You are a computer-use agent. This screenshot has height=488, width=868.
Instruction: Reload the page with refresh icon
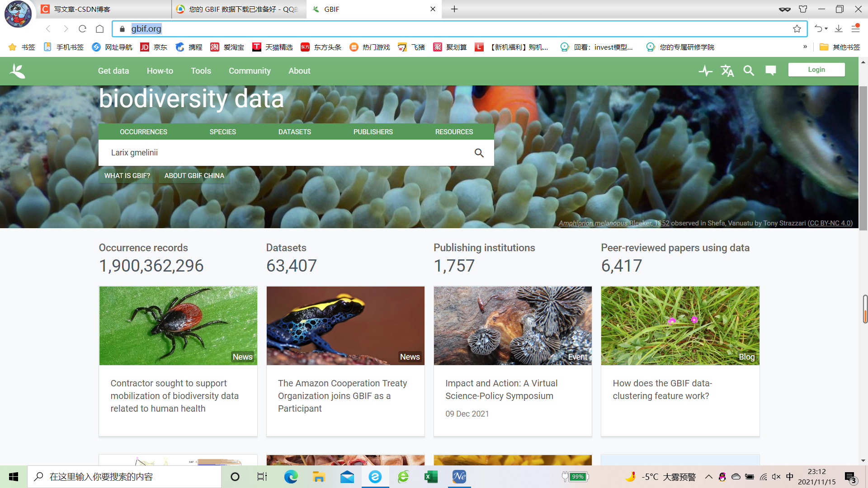pyautogui.click(x=82, y=29)
